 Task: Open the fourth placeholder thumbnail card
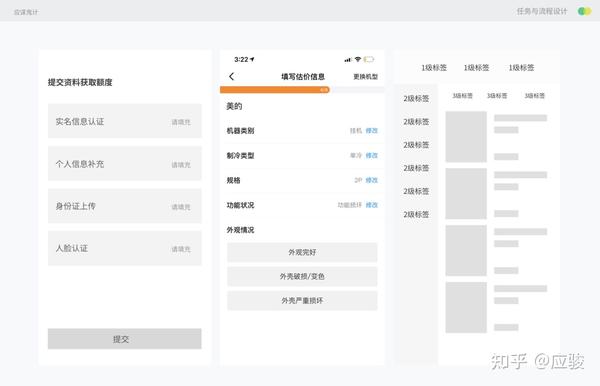(x=466, y=308)
